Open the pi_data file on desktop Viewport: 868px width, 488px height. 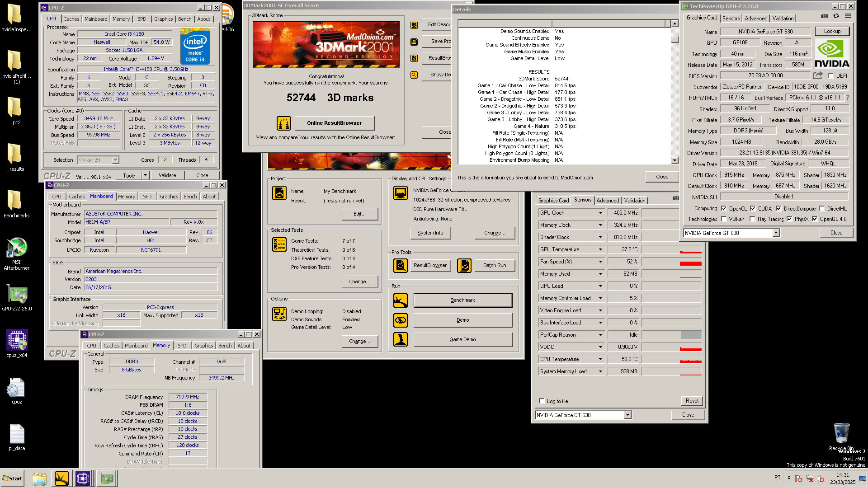(x=16, y=437)
